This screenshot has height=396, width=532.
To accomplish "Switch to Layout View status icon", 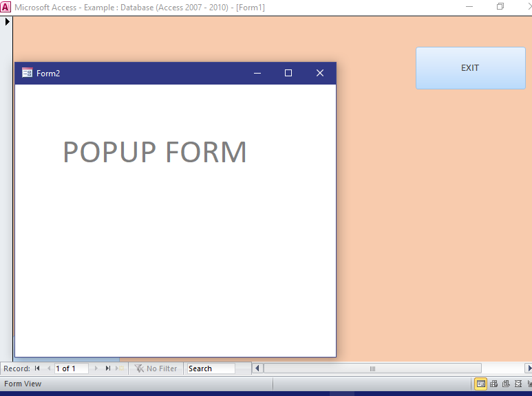I will pyautogui.click(x=518, y=384).
